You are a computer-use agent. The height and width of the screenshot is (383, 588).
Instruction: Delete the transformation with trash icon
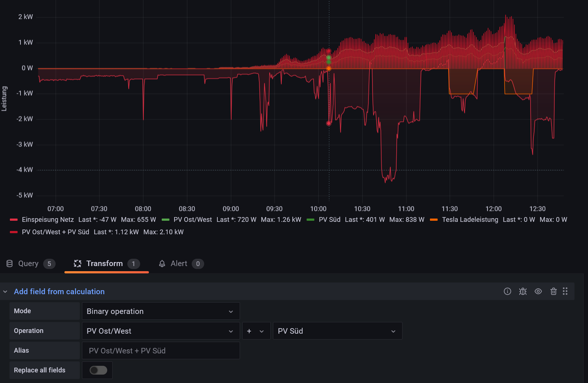click(x=553, y=291)
